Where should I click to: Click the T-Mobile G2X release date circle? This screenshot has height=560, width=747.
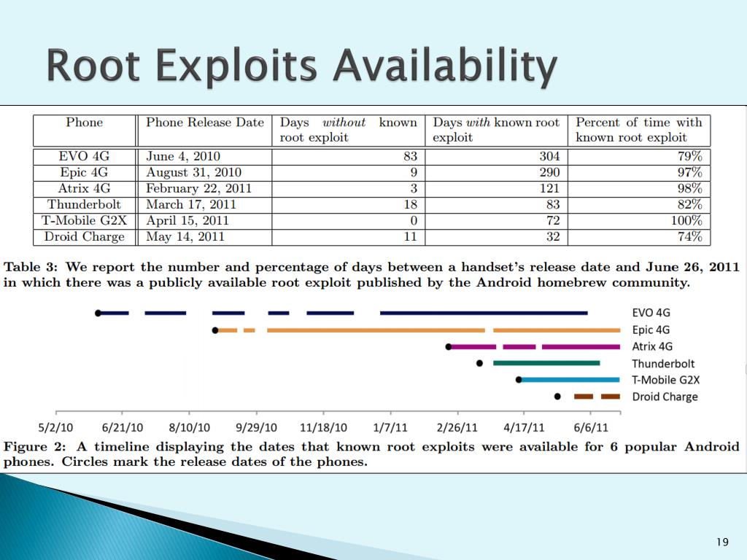click(519, 380)
